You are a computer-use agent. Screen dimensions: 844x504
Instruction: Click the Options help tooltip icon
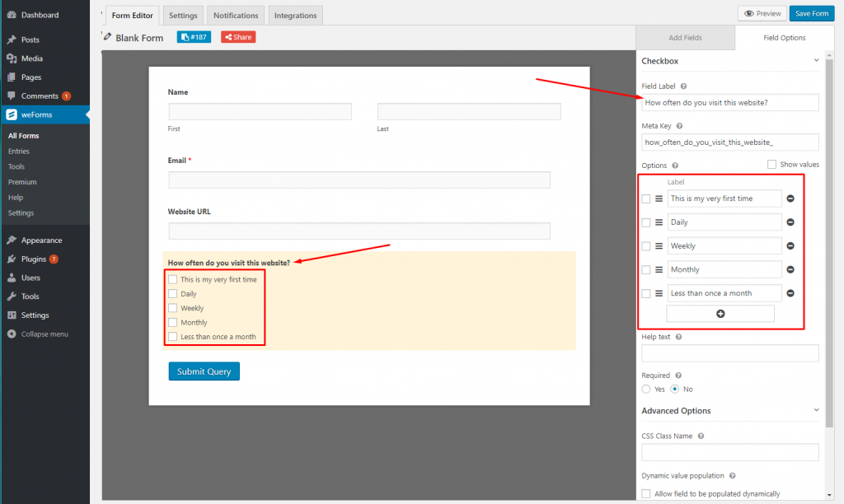(x=674, y=164)
